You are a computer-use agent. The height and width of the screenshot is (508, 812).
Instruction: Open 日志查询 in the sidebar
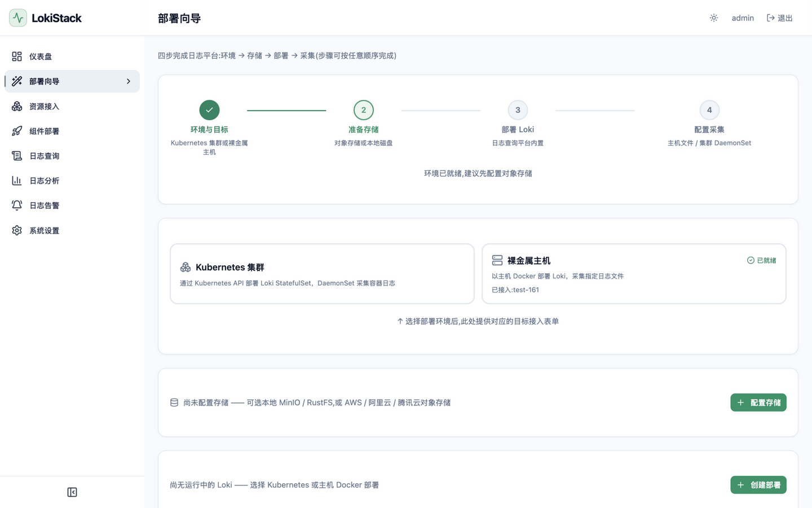72,156
